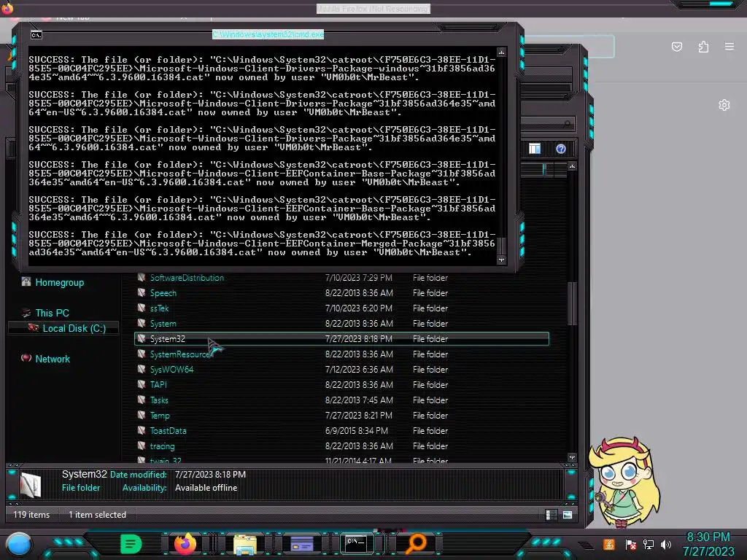Image resolution: width=747 pixels, height=560 pixels.
Task: Click the Temp folder icon
Action: 142,415
